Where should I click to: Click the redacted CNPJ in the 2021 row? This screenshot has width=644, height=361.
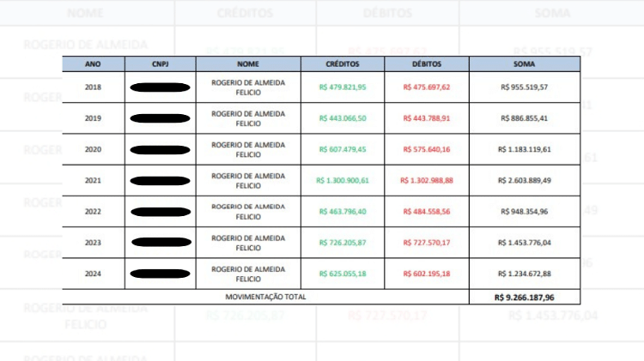click(x=161, y=181)
